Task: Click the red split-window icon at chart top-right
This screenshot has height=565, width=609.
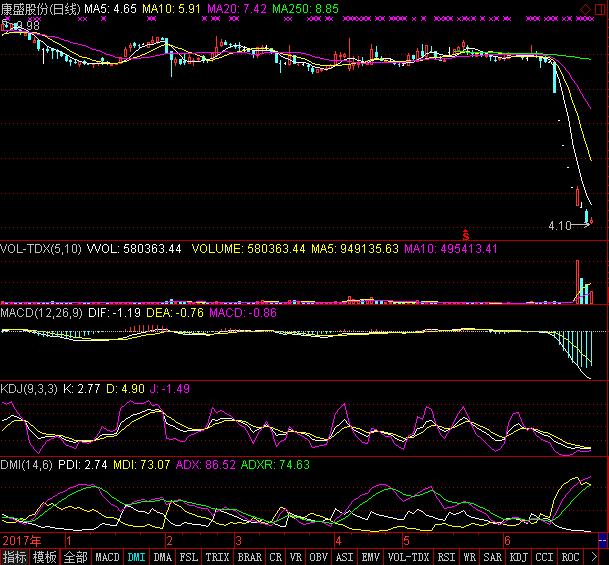Action: 601,9
